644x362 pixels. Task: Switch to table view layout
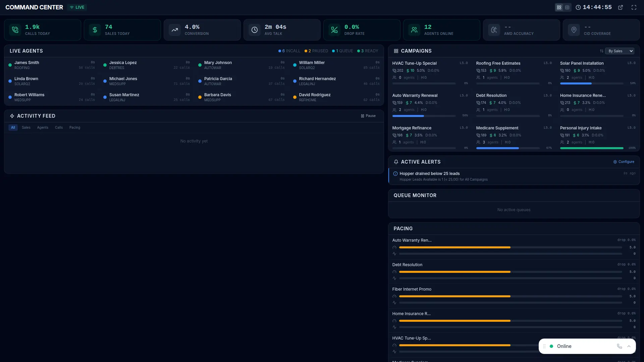(x=567, y=7)
